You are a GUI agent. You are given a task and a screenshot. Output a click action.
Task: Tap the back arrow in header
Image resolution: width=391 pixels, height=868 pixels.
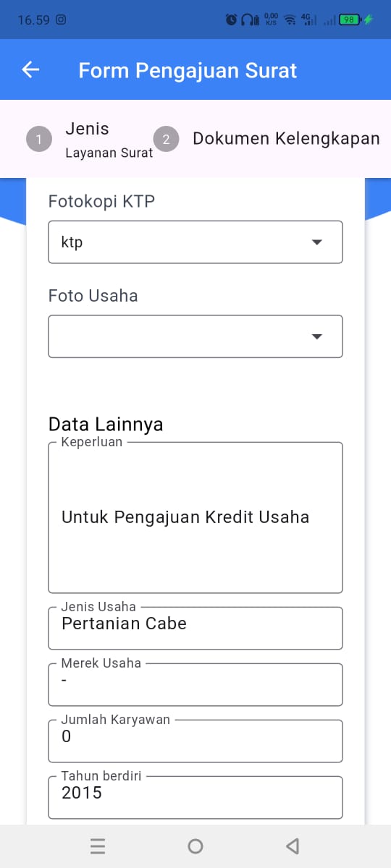30,69
